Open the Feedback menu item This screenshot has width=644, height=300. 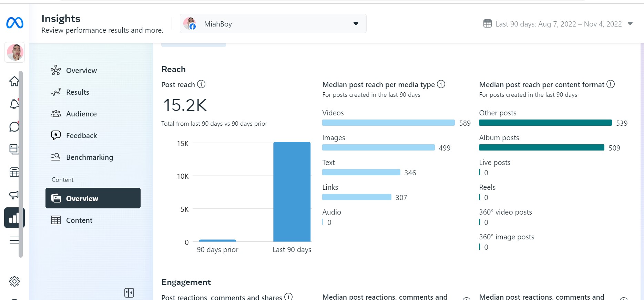tap(93, 136)
